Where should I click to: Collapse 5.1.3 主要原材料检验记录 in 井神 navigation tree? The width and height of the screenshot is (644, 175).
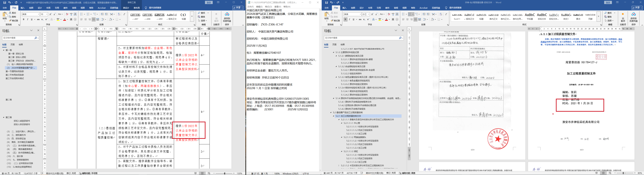(333, 52)
